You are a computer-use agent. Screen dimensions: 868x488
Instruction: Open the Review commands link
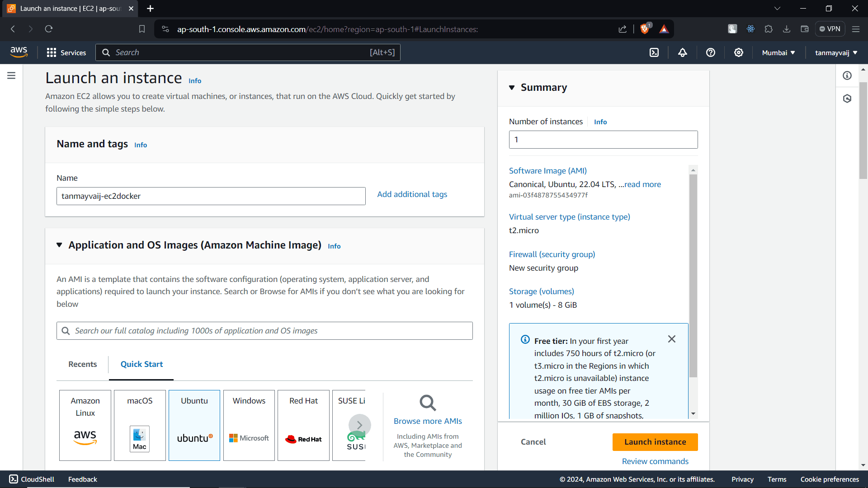pos(655,461)
